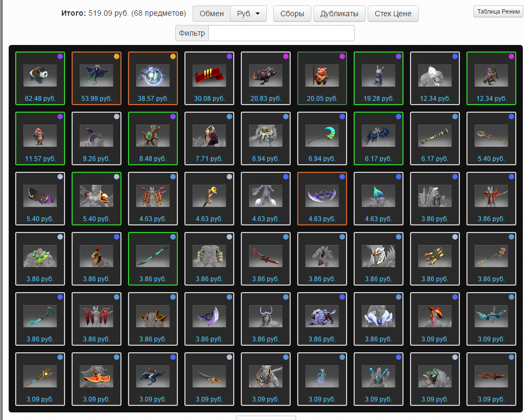Image resolution: width=525 pixels, height=420 pixels.
Task: Select the red-gold shoulder armor, 5.40 руб.
Action: click(x=97, y=199)
